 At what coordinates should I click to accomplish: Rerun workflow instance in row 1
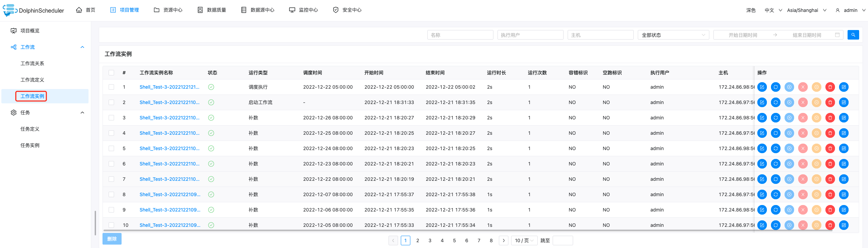776,87
